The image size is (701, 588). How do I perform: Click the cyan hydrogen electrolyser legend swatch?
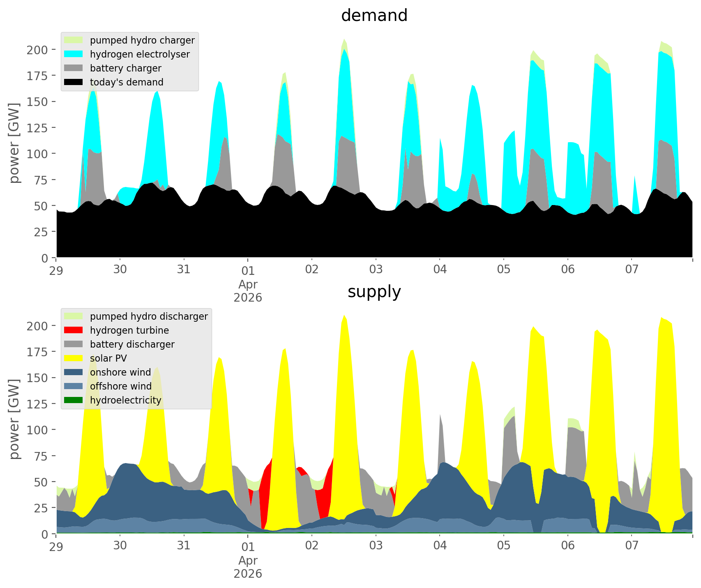[x=74, y=54]
